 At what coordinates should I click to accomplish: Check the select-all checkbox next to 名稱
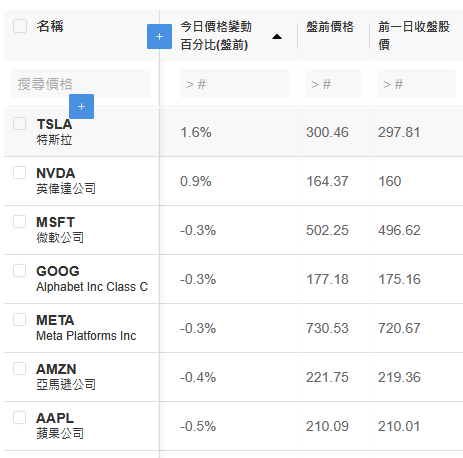[x=20, y=26]
